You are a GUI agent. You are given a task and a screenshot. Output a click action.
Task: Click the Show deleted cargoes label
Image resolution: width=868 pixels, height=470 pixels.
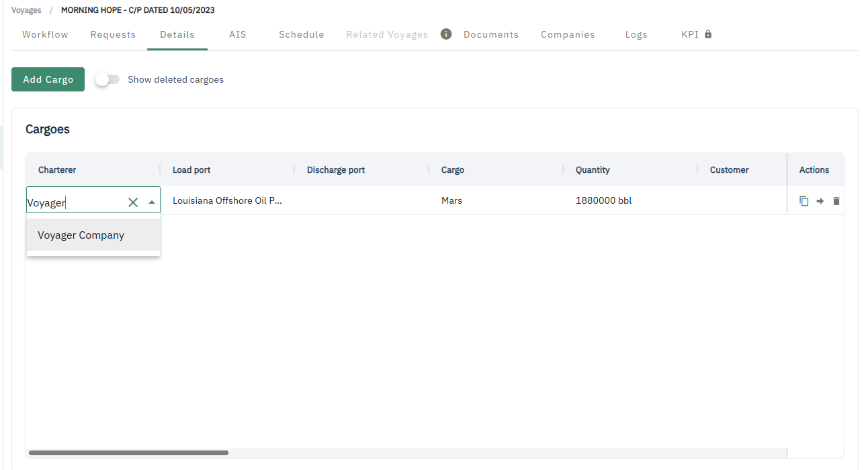[175, 79]
